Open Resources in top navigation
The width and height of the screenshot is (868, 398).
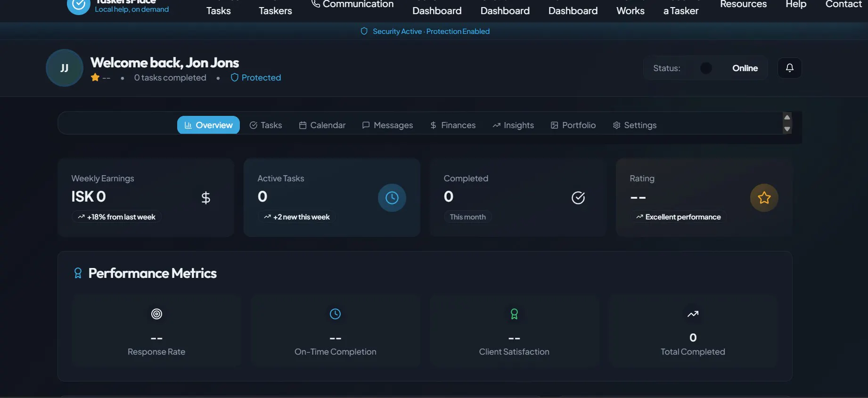(x=743, y=4)
